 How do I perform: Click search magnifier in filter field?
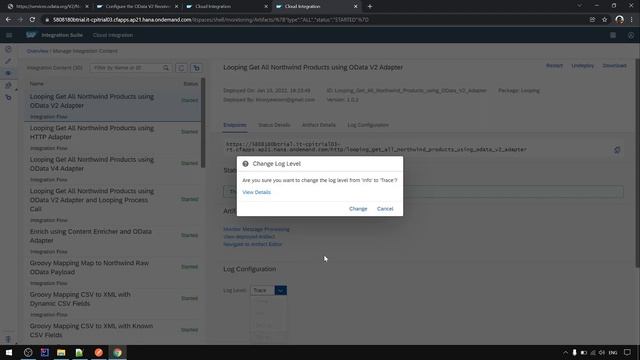pos(166,68)
